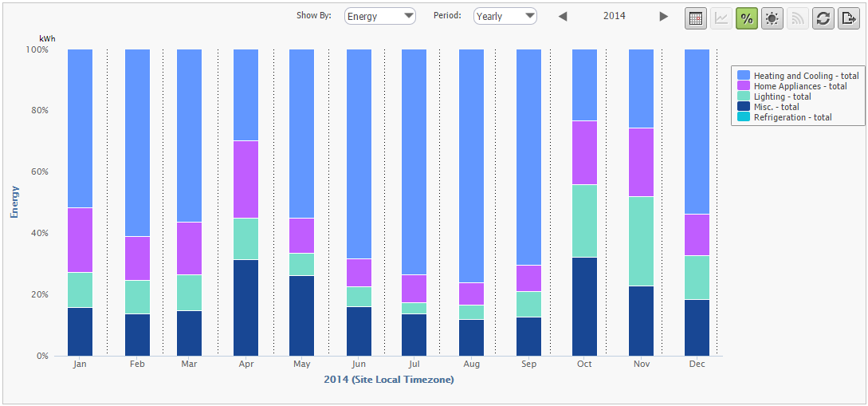Toggle the percentage display button
This screenshot has width=868, height=406.
pos(747,18)
